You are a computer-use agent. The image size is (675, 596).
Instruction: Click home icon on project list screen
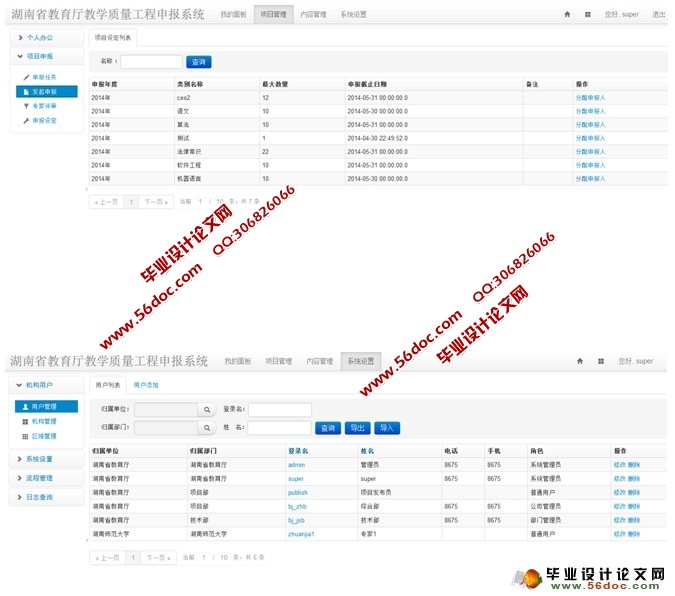[567, 14]
